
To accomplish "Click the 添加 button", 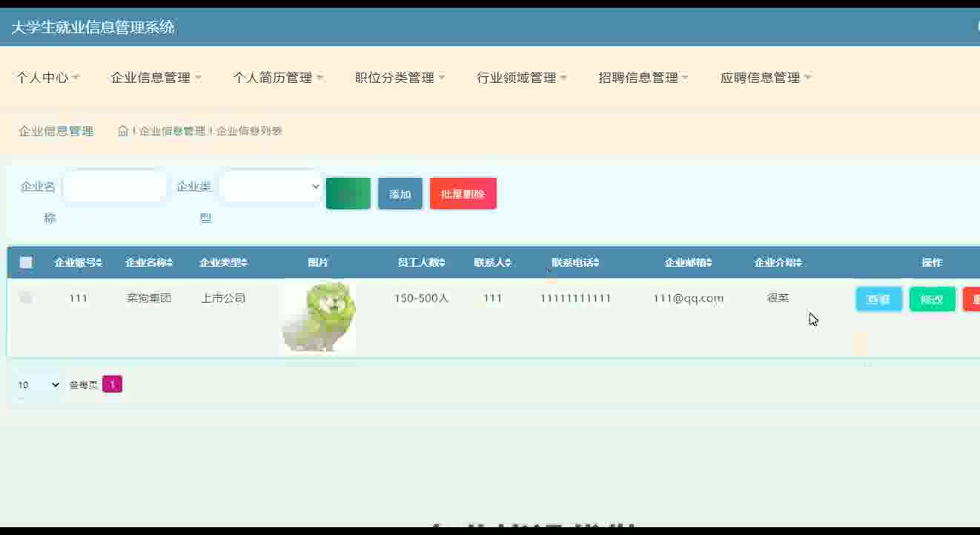I will tap(400, 193).
